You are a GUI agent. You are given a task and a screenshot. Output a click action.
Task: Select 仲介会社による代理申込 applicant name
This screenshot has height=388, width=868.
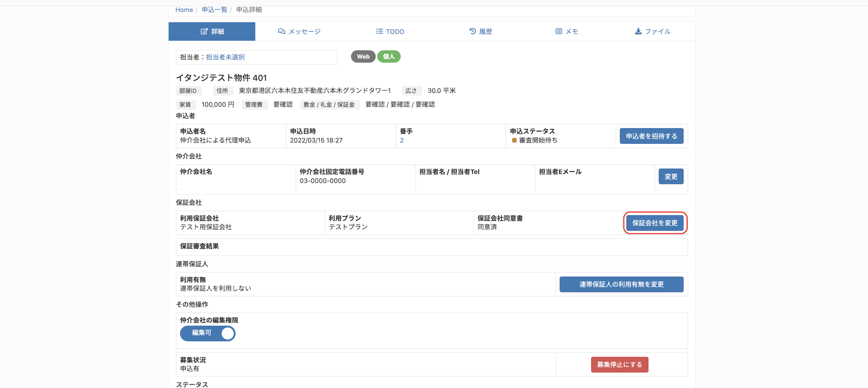click(x=215, y=141)
